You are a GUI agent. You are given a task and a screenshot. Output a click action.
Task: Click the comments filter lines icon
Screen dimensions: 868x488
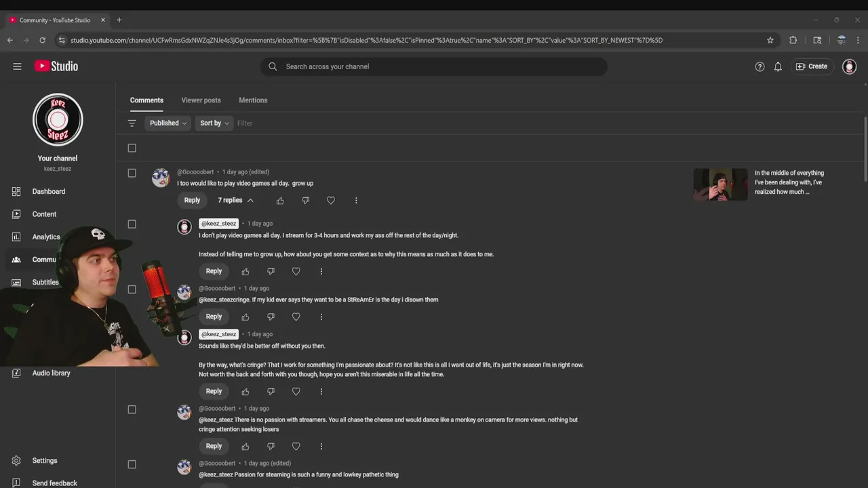tap(132, 123)
